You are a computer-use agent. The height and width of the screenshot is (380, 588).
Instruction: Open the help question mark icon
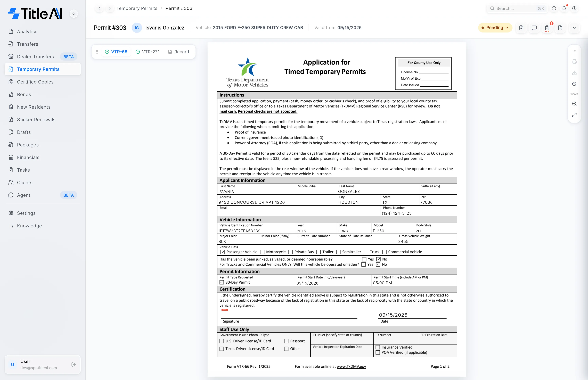click(574, 8)
